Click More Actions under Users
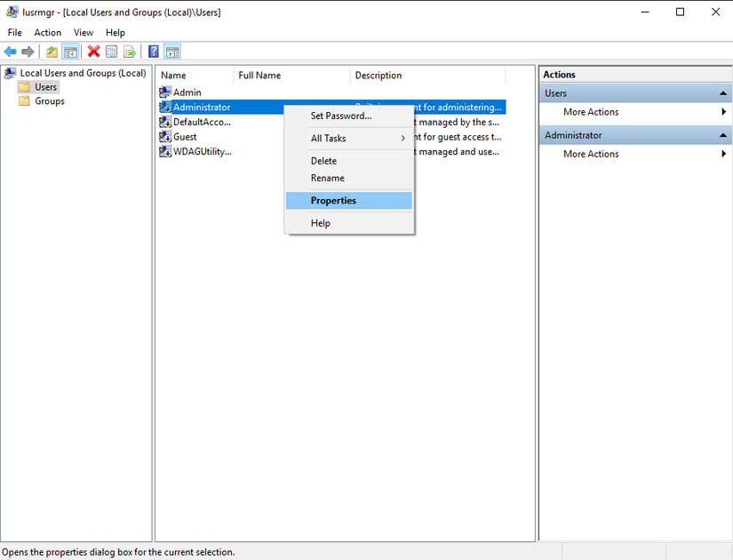This screenshot has height=560, width=733. 591,112
